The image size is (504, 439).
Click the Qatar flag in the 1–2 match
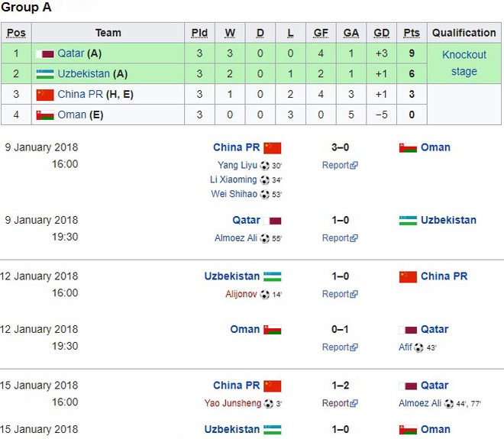(x=408, y=386)
